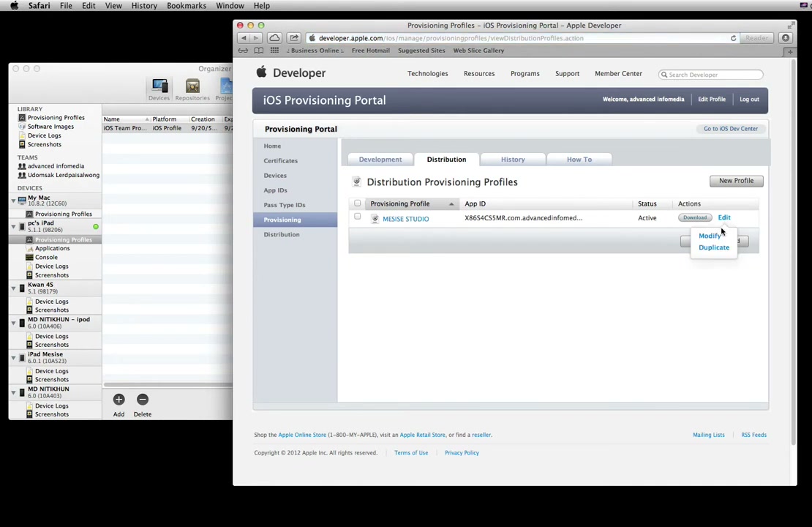The height and width of the screenshot is (527, 812).
Task: Click the Delete minus button in Organizer
Action: coord(143,400)
